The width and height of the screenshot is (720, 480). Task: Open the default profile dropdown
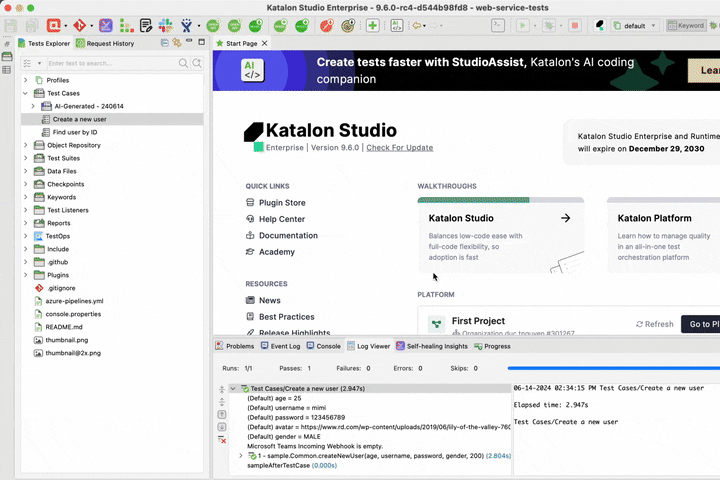(x=636, y=25)
